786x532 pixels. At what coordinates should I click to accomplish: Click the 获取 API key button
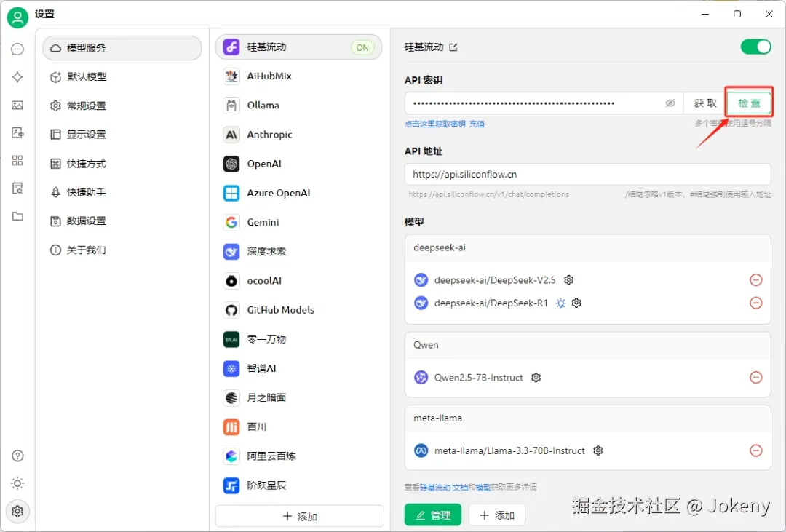[704, 103]
